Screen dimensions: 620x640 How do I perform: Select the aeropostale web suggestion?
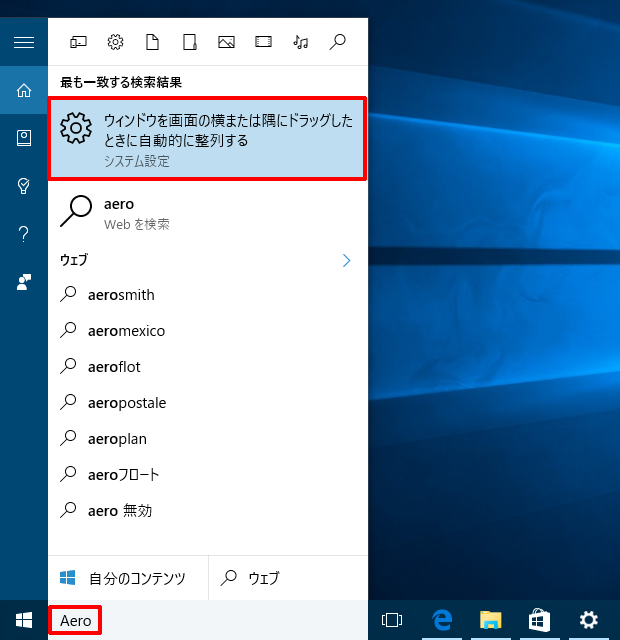207,403
